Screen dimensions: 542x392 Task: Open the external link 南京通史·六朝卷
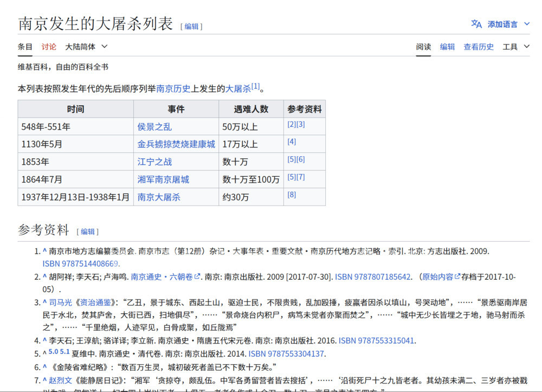(162, 277)
